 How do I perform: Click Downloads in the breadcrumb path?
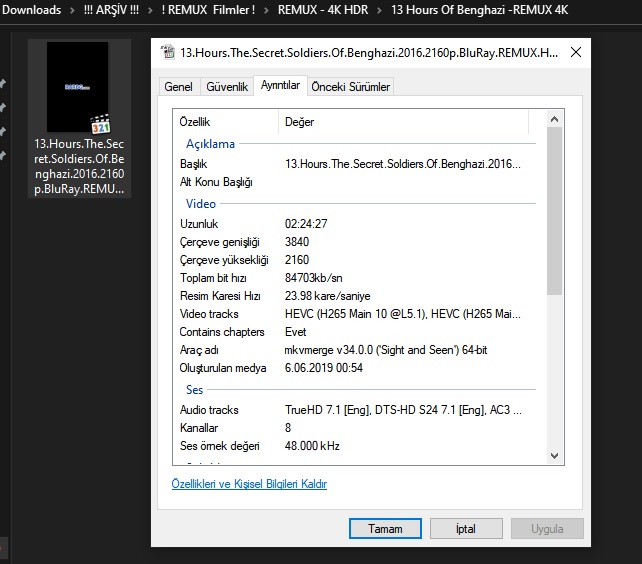coord(32,10)
